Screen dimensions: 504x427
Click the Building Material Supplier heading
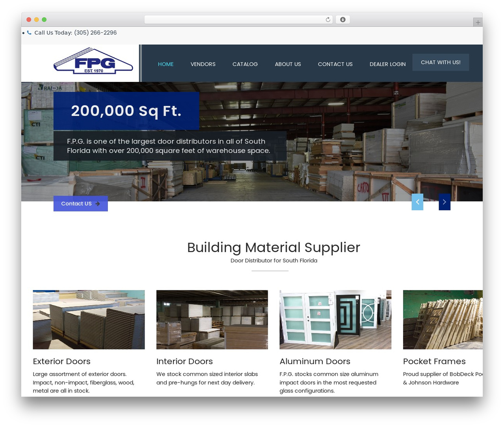click(274, 247)
